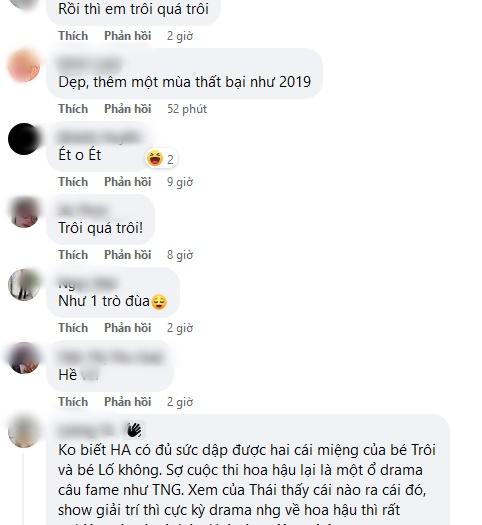Open avatar of "Ko biết HA" commenter

[24, 432]
